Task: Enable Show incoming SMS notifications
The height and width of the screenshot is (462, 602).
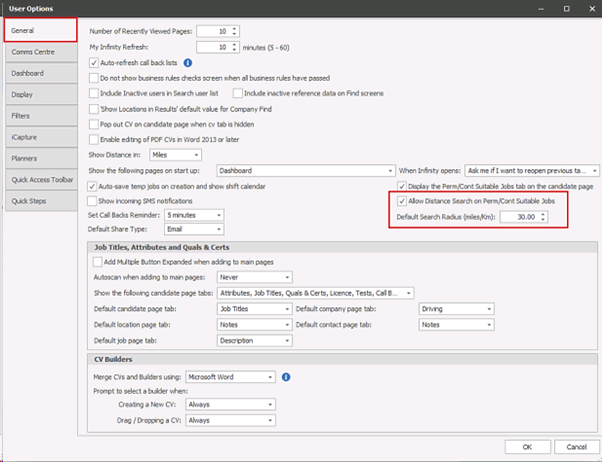Action: 94,201
